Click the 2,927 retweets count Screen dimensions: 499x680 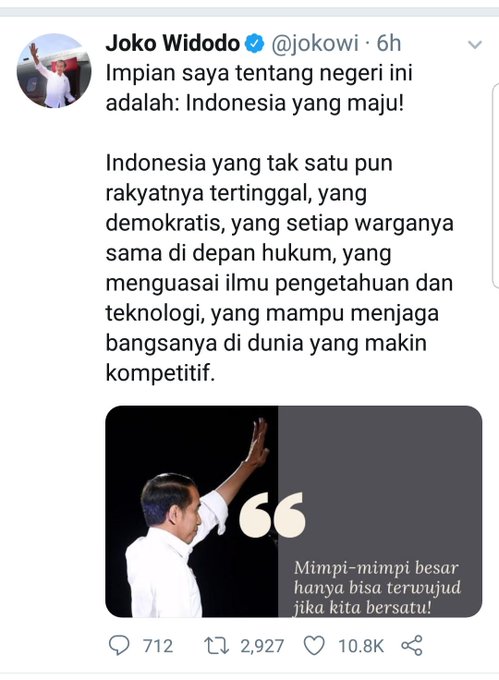pyautogui.click(x=262, y=646)
